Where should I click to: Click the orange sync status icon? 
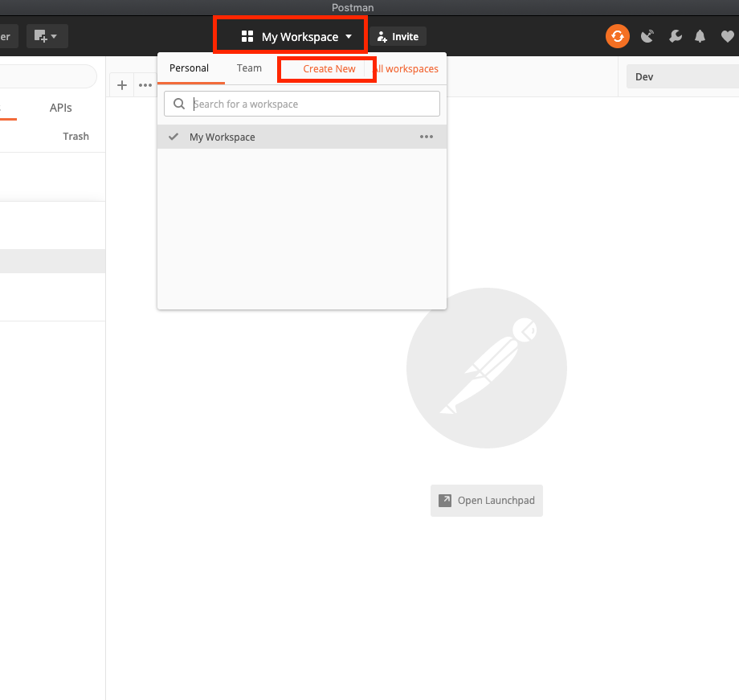pos(618,36)
